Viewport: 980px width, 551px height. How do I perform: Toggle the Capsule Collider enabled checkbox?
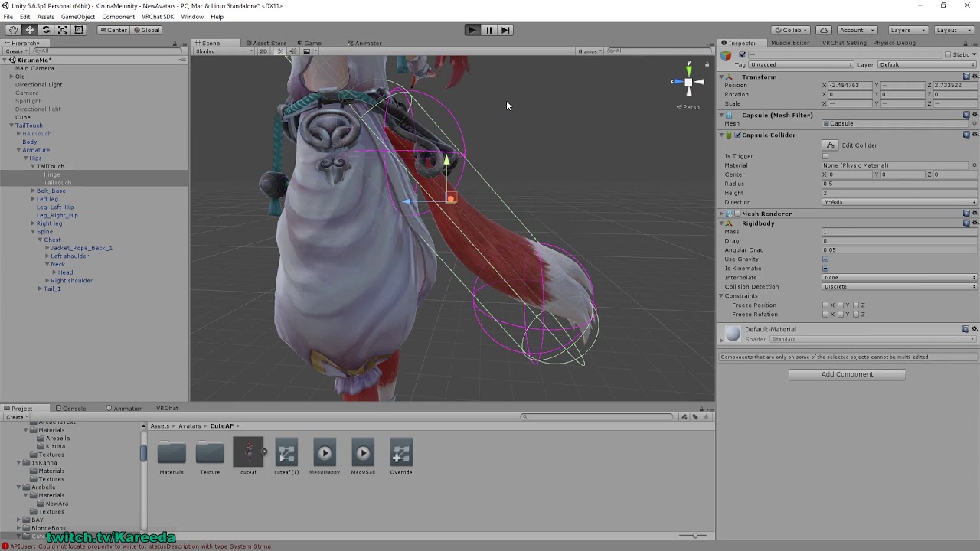[x=738, y=135]
